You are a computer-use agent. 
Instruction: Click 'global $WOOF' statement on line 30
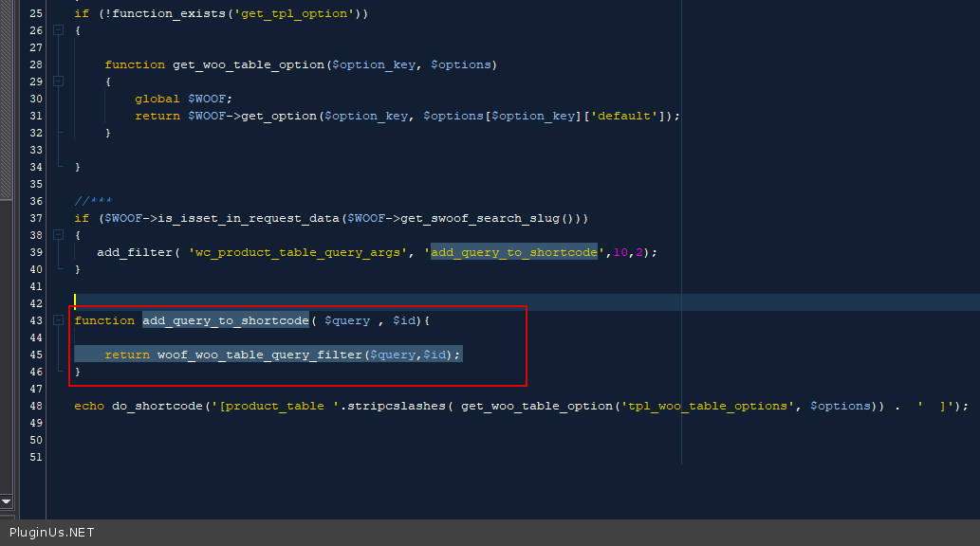[183, 99]
